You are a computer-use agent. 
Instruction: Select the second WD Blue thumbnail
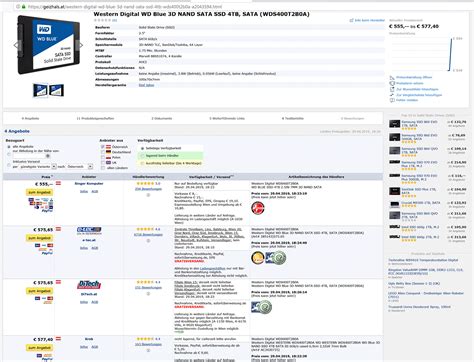pyautogui.click(x=56, y=90)
